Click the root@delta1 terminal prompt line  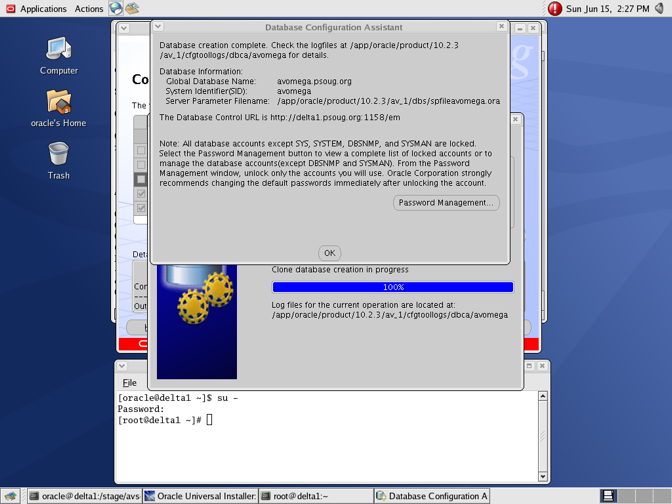tap(165, 420)
